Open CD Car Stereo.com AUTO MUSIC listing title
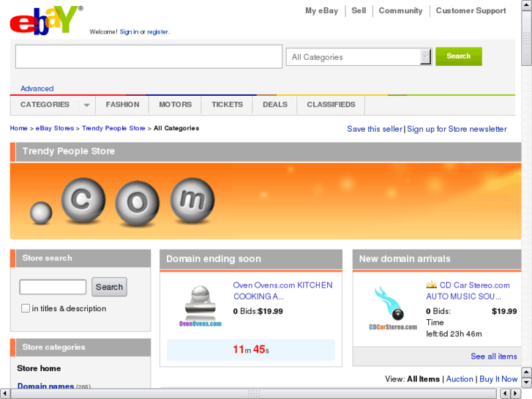 (x=468, y=291)
